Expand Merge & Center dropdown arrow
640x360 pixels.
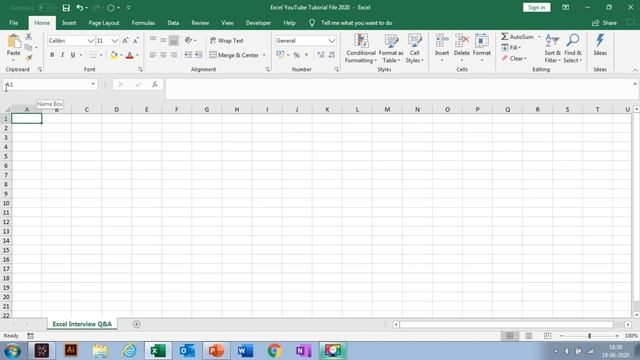[264, 55]
